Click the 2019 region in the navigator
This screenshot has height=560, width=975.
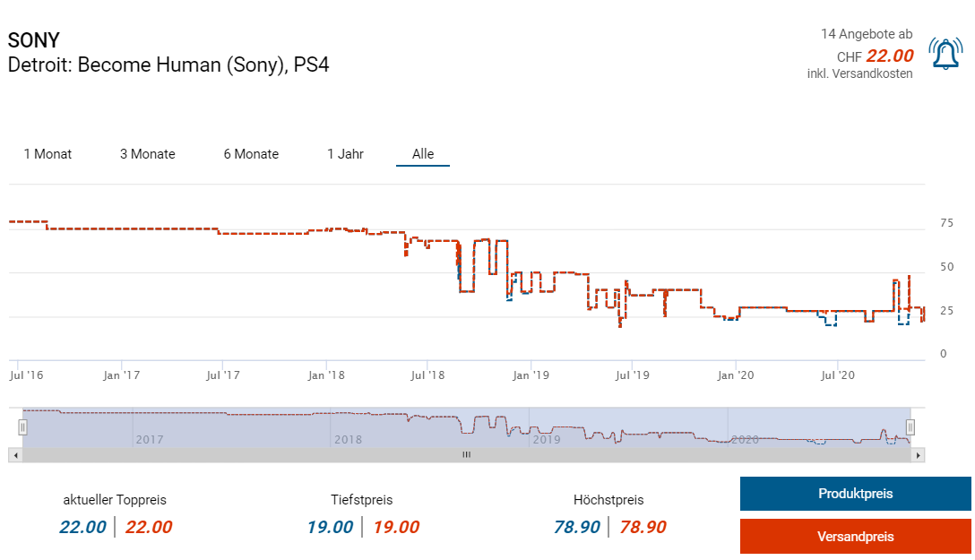coord(546,439)
